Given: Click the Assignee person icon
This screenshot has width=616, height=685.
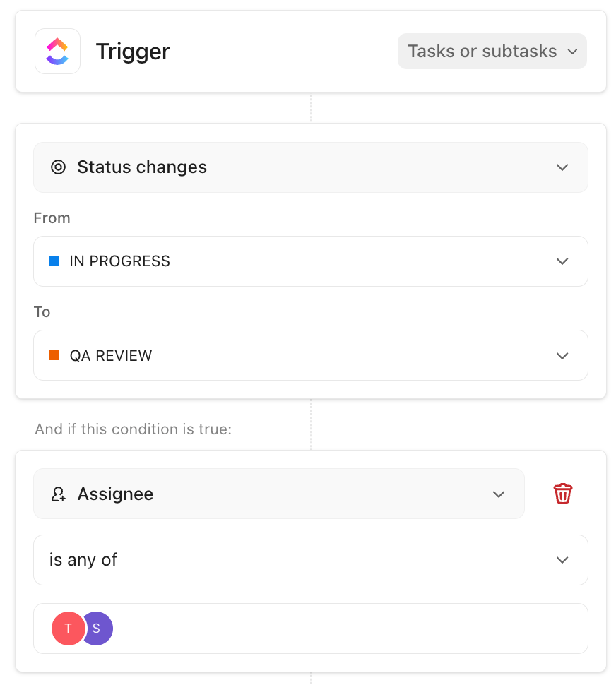Looking at the screenshot, I should [x=58, y=494].
